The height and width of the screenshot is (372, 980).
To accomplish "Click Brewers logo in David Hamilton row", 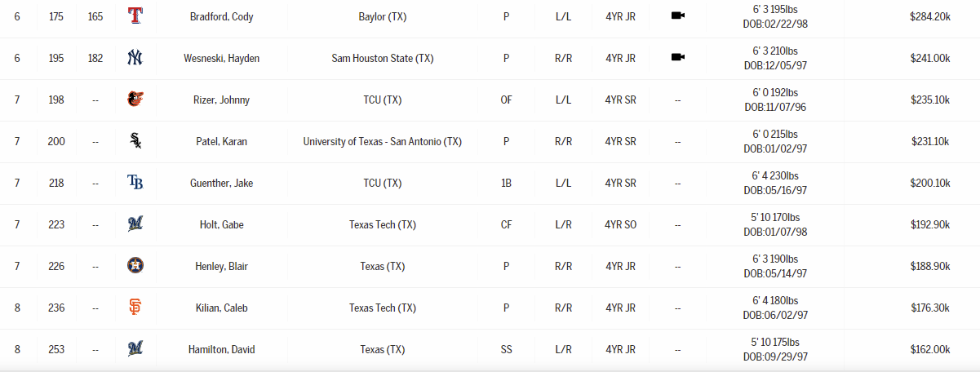I will pos(135,349).
